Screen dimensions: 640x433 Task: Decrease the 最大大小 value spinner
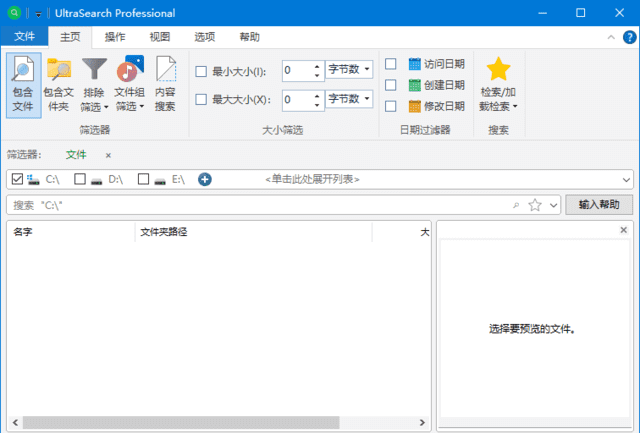click(x=317, y=104)
